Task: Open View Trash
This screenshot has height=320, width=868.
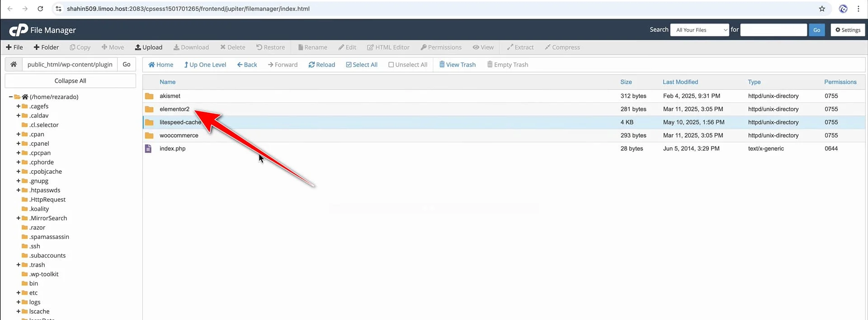Action: pos(457,65)
